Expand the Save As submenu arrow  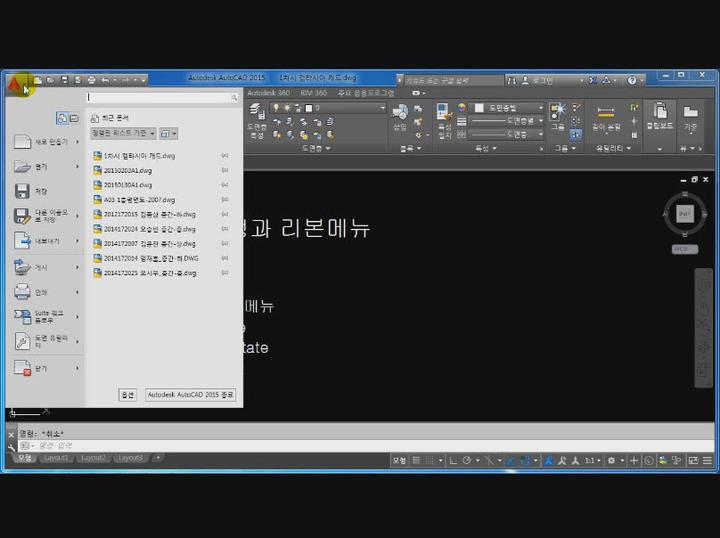(77, 216)
